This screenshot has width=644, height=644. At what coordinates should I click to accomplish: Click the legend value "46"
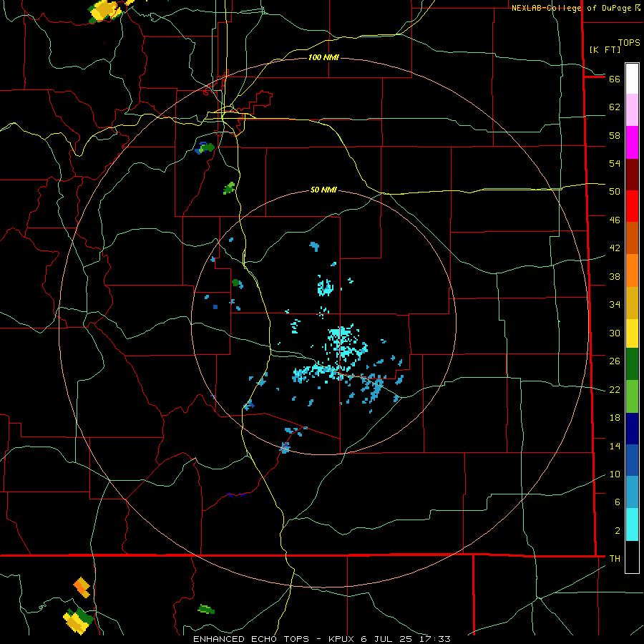[615, 220]
